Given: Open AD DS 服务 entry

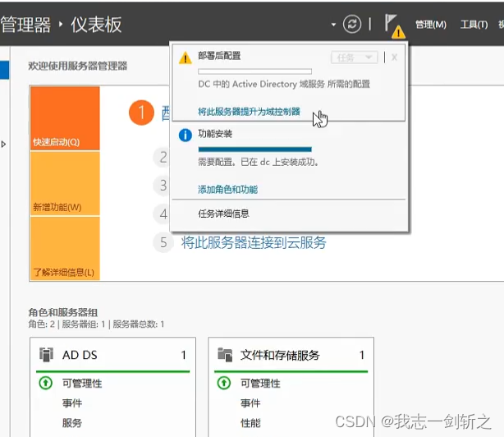Looking at the screenshot, I should point(72,423).
